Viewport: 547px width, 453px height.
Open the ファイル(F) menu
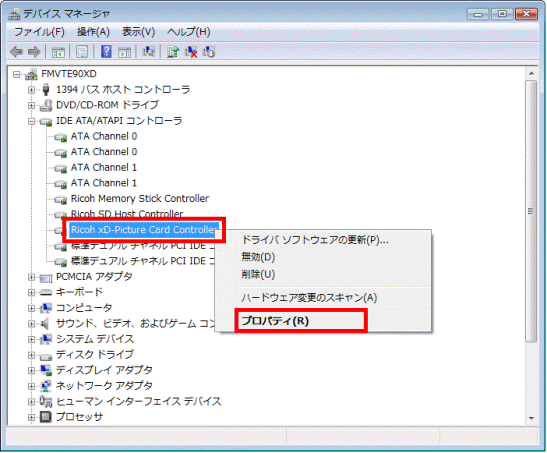(x=39, y=32)
